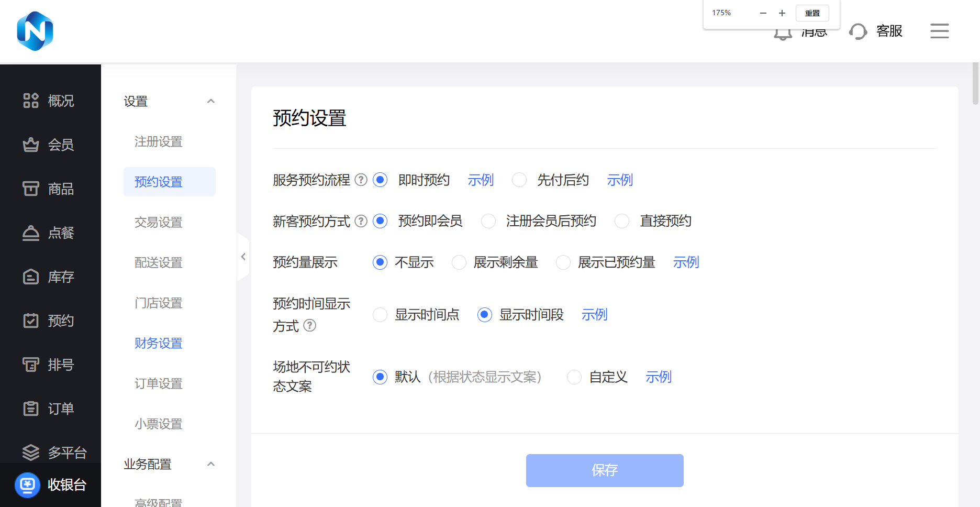Select 直接预约 radio option

[622, 221]
